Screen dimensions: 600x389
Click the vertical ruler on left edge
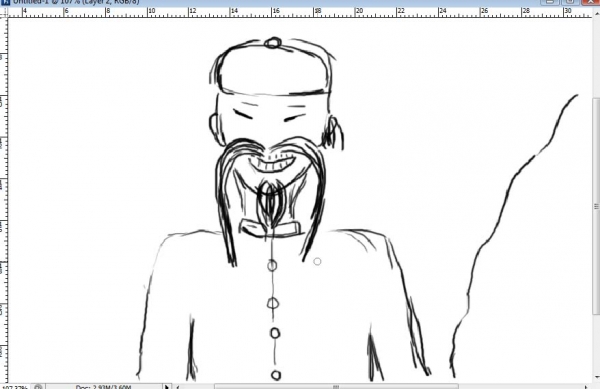tap(3, 199)
